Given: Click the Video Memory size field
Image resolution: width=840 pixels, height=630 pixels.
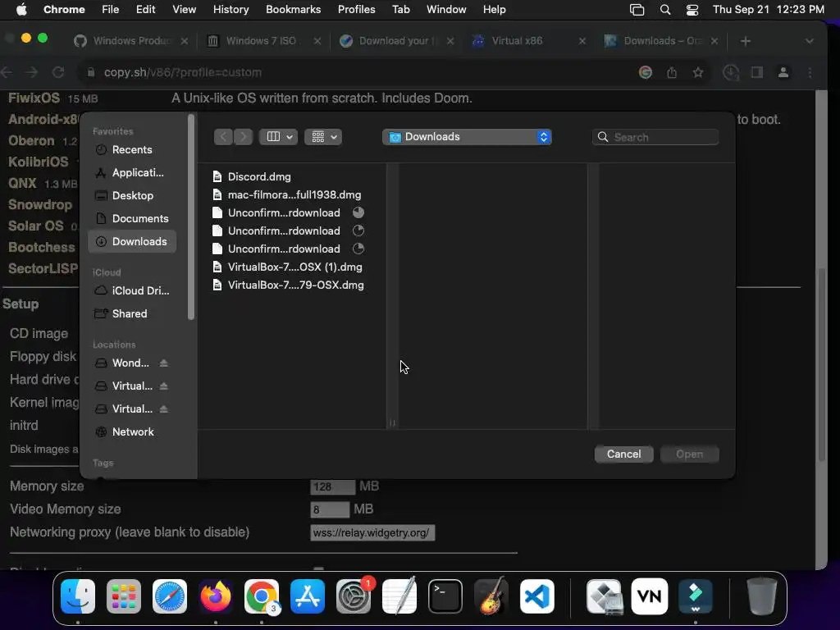Looking at the screenshot, I should [330, 509].
